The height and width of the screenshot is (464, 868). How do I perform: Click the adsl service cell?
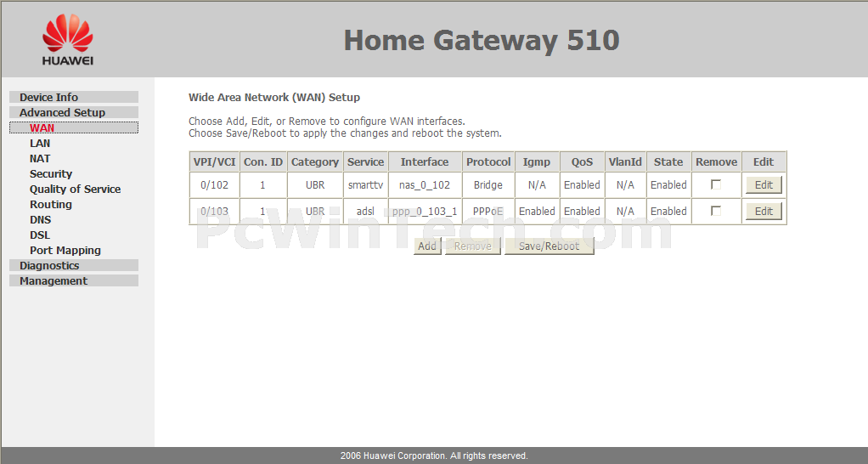click(x=365, y=211)
